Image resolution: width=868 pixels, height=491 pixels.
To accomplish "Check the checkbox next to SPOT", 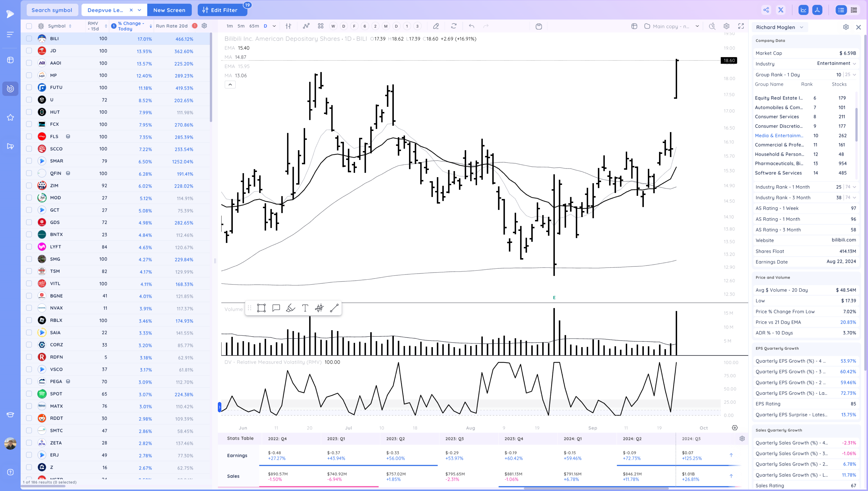I will pyautogui.click(x=29, y=394).
